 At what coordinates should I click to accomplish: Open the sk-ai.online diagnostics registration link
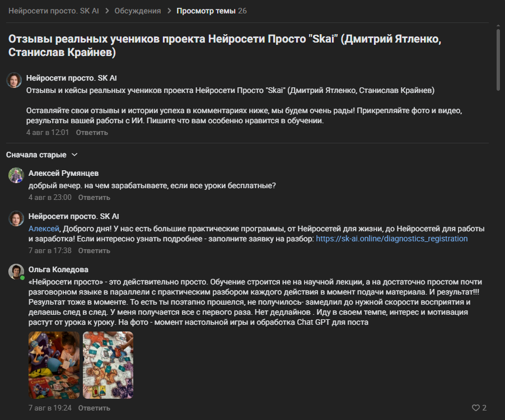392,239
